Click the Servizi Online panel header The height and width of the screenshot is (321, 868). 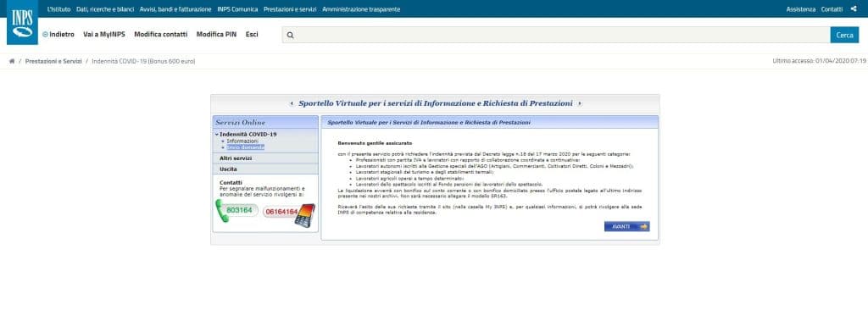coord(265,122)
